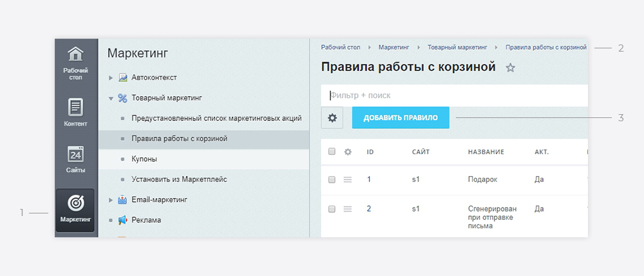The height and width of the screenshot is (276, 644).
Task: Click the Товарный маркетинг percent icon
Action: (x=123, y=98)
